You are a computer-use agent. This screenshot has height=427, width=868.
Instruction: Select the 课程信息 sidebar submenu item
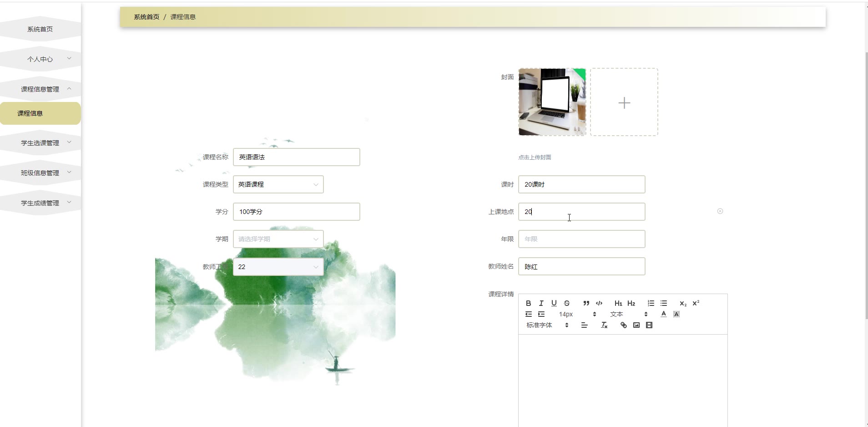point(40,113)
